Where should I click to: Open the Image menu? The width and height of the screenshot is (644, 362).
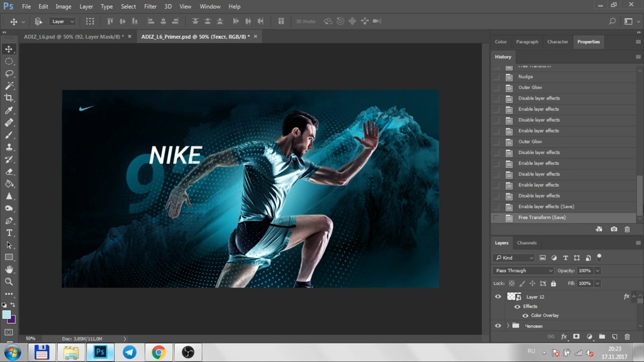[63, 7]
